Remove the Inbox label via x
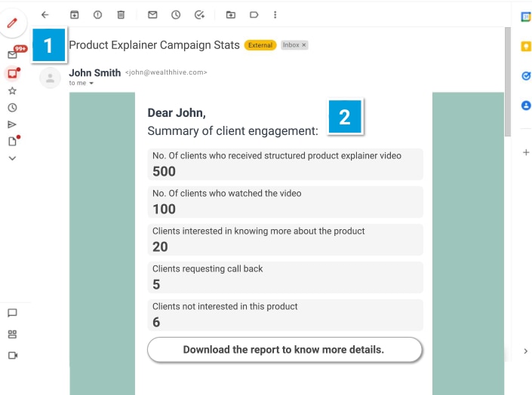532x395 pixels. coord(304,44)
